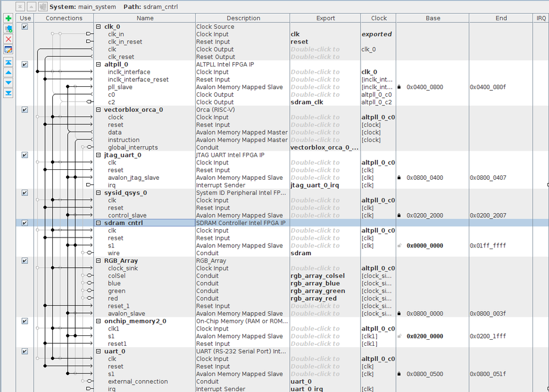Toggle lock icon for base 0x0200_2000
The width and height of the screenshot is (549, 392).
pyautogui.click(x=399, y=216)
